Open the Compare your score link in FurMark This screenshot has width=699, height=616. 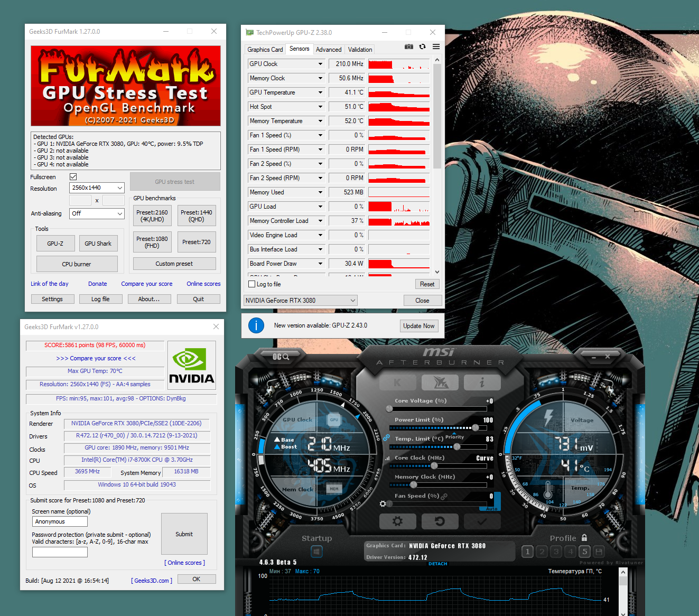pos(147,284)
